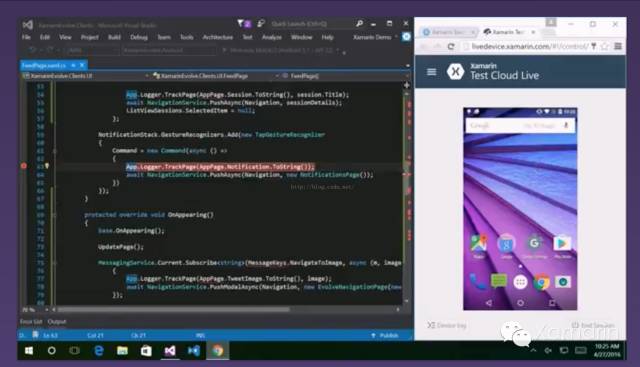
Task: Tap the Google search bar on phone
Action: pos(520,125)
